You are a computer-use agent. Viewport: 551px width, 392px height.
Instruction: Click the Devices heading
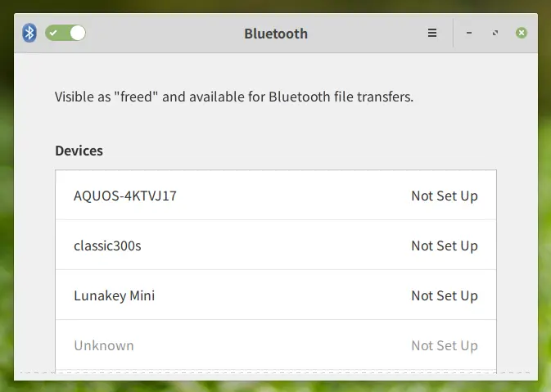coord(79,151)
